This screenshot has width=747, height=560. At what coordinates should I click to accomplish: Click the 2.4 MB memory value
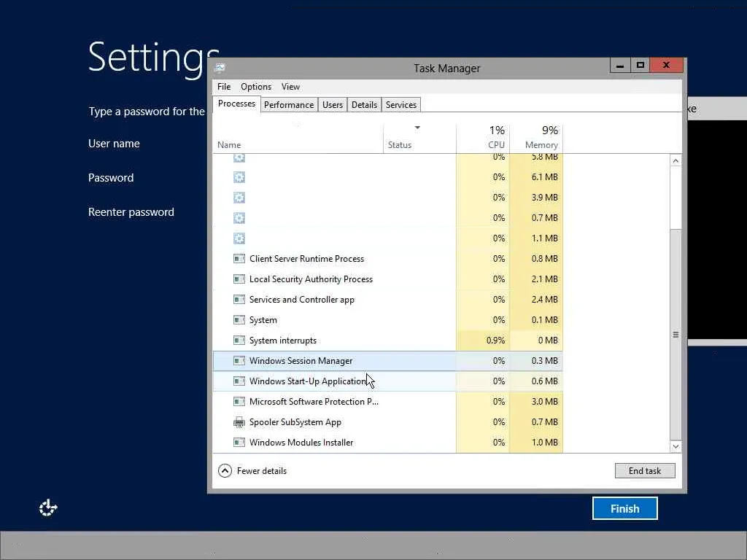coord(544,300)
